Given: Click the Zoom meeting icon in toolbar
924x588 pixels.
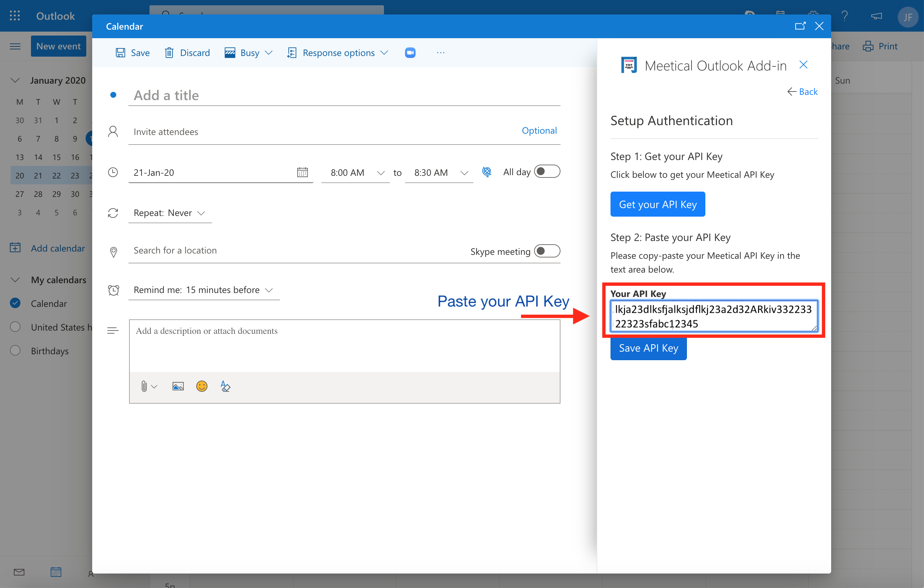Looking at the screenshot, I should tap(410, 53).
